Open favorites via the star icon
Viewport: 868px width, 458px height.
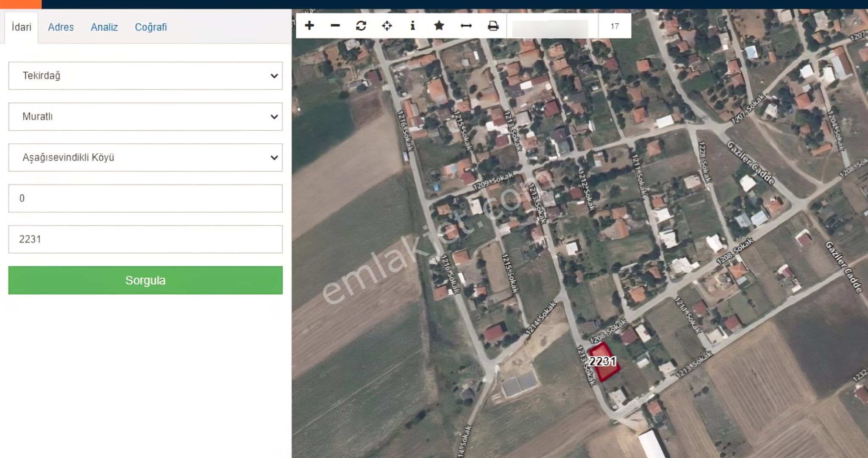point(439,26)
